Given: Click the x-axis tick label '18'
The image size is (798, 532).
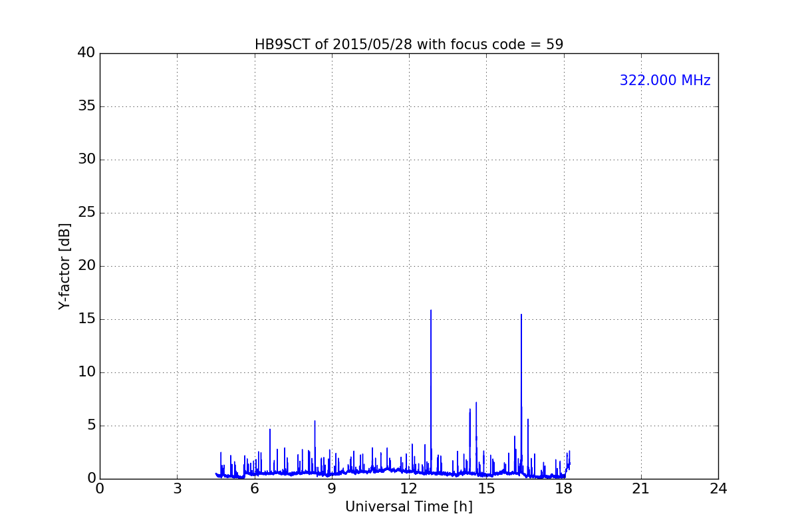Looking at the screenshot, I should tap(564, 489).
